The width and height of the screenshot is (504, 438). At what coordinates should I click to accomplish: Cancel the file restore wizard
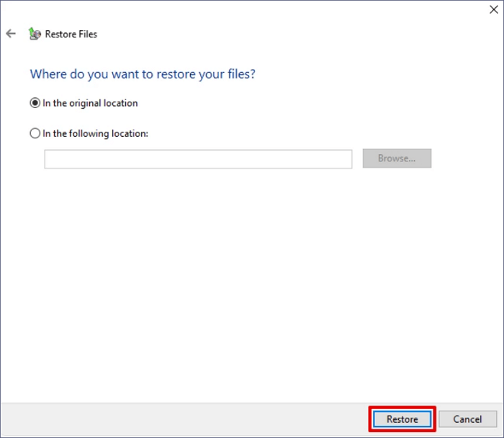pyautogui.click(x=467, y=419)
